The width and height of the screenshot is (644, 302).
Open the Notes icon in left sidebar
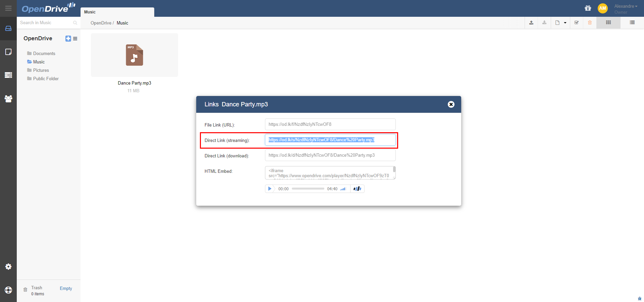pyautogui.click(x=8, y=52)
